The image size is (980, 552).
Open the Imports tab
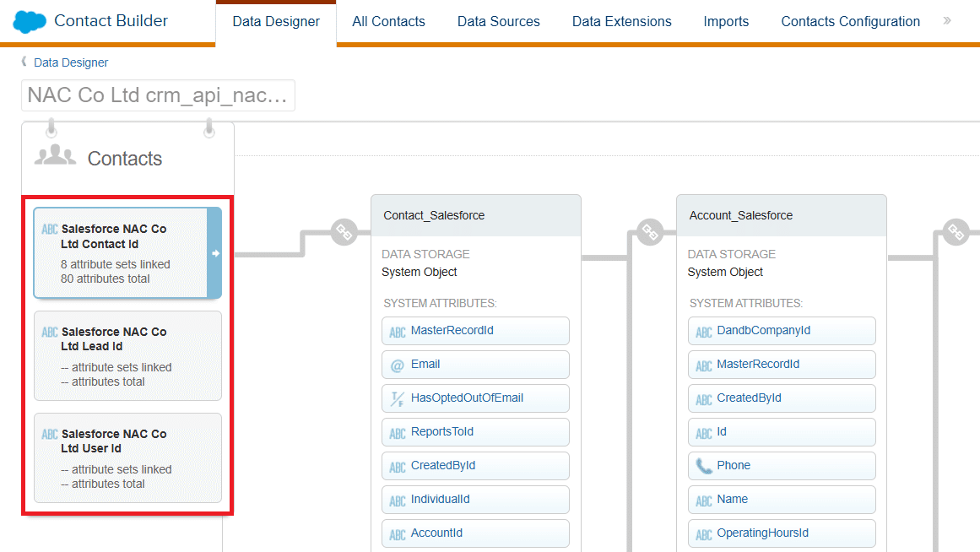point(726,21)
